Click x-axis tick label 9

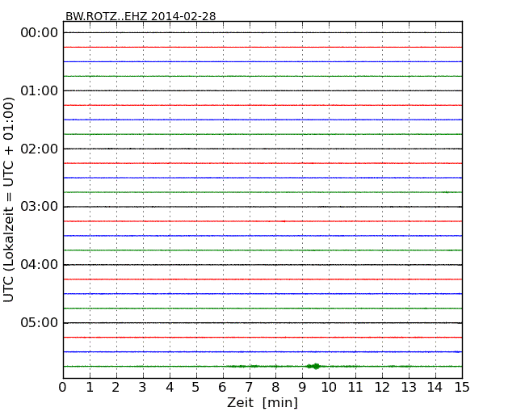302,388
